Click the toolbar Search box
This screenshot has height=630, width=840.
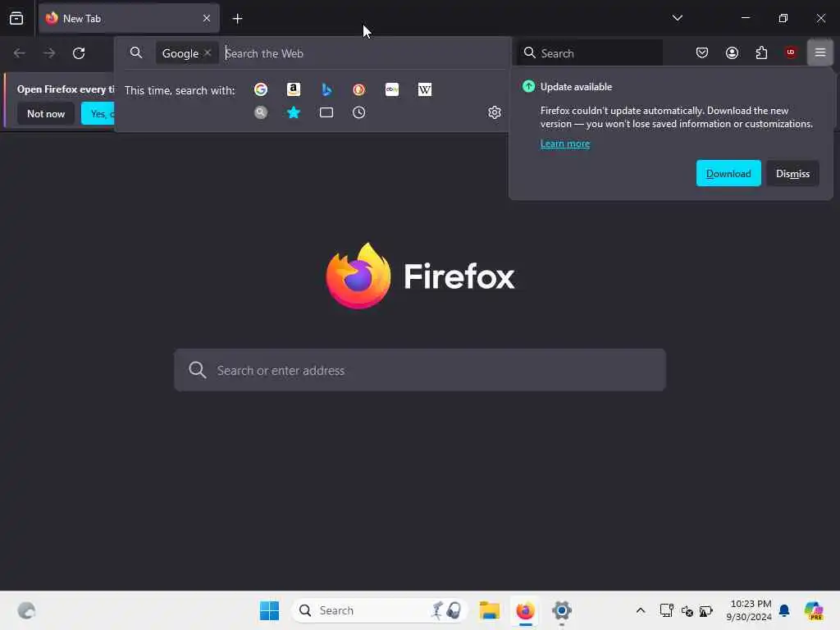pos(590,53)
